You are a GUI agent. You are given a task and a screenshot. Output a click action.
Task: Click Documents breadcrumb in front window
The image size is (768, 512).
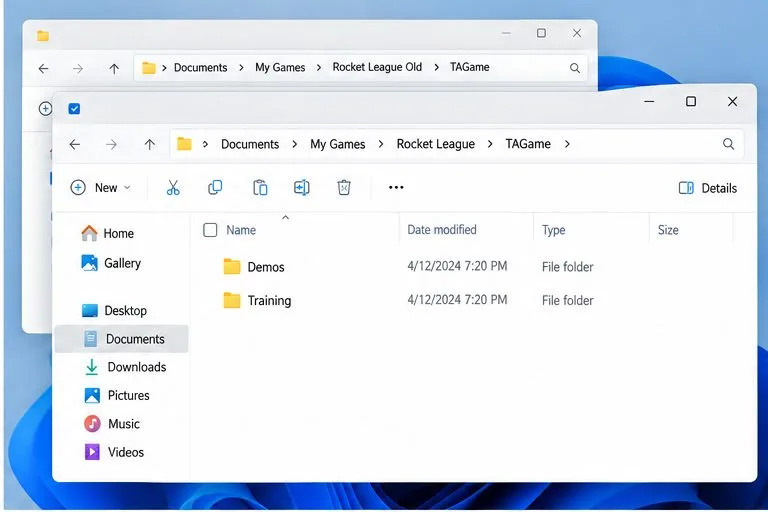point(250,144)
